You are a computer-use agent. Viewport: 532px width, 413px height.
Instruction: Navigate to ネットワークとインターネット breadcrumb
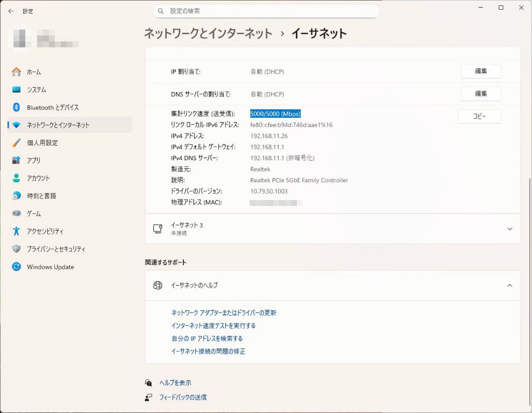point(208,33)
